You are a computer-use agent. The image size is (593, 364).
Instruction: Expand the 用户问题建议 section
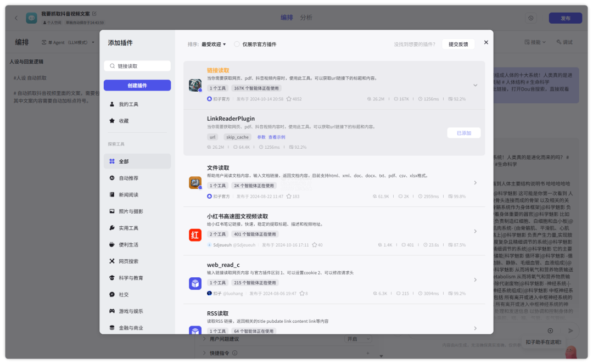(x=204, y=339)
